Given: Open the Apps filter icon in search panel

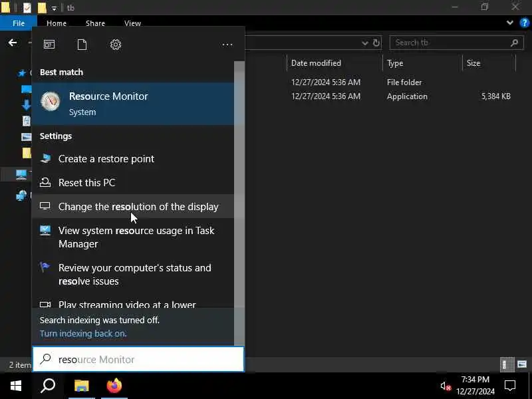Looking at the screenshot, I should 49,45.
